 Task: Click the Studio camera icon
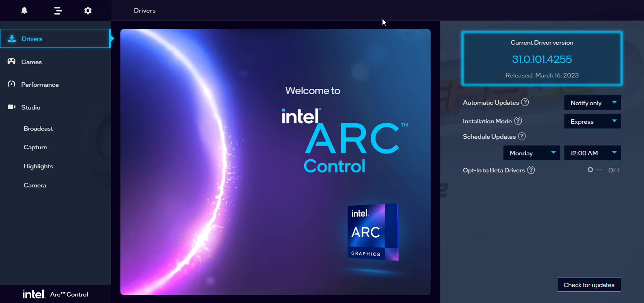[11, 107]
